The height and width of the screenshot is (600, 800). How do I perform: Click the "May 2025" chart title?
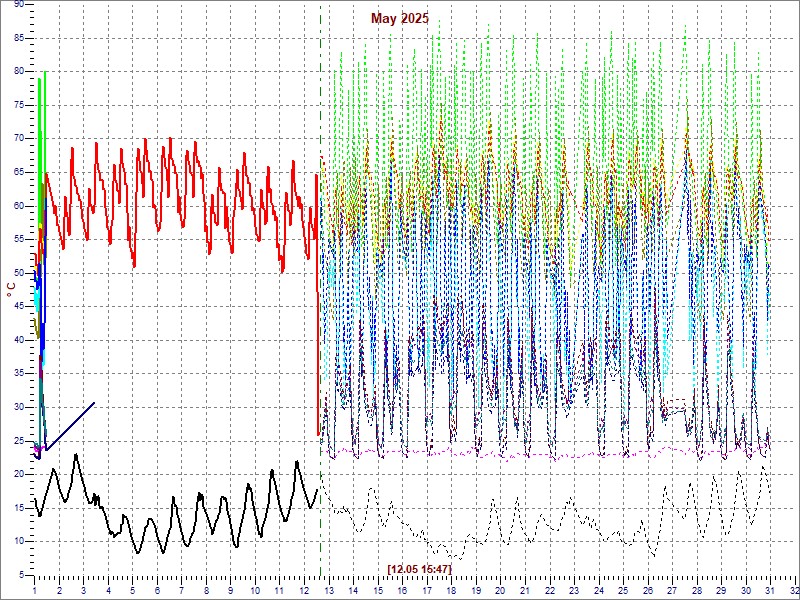(x=399, y=19)
